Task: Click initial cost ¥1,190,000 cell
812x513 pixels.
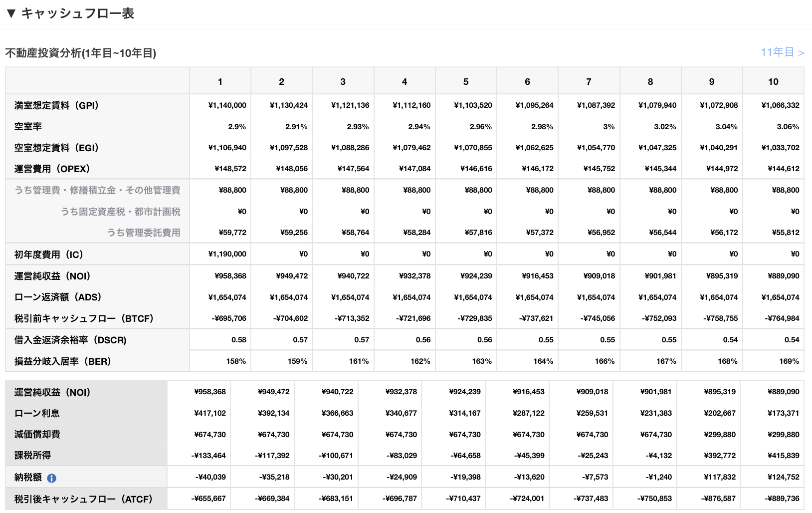Action: click(227, 254)
